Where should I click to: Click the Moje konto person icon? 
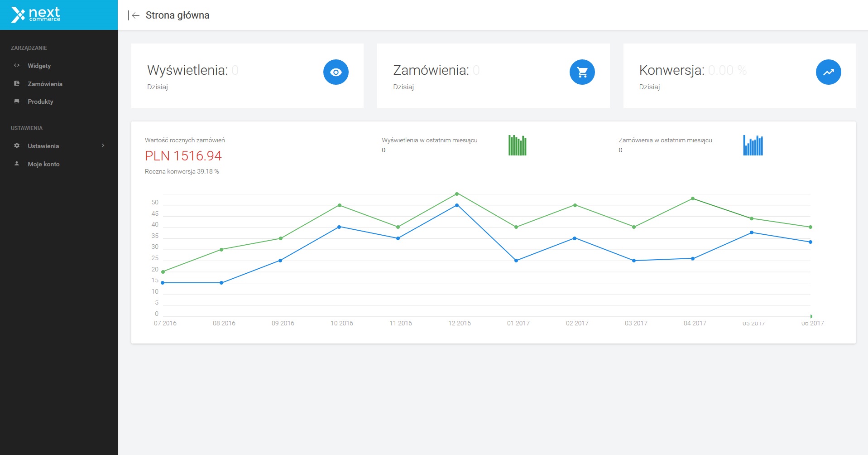[x=17, y=164]
